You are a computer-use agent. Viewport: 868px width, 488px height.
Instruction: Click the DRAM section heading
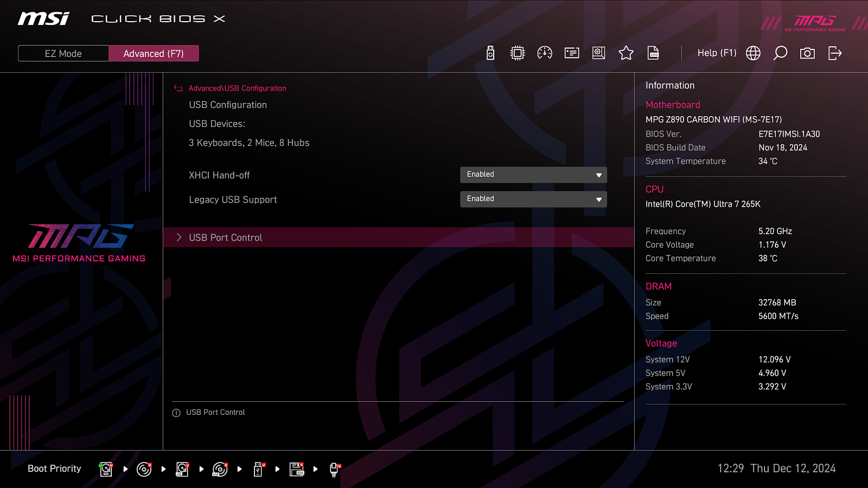659,286
